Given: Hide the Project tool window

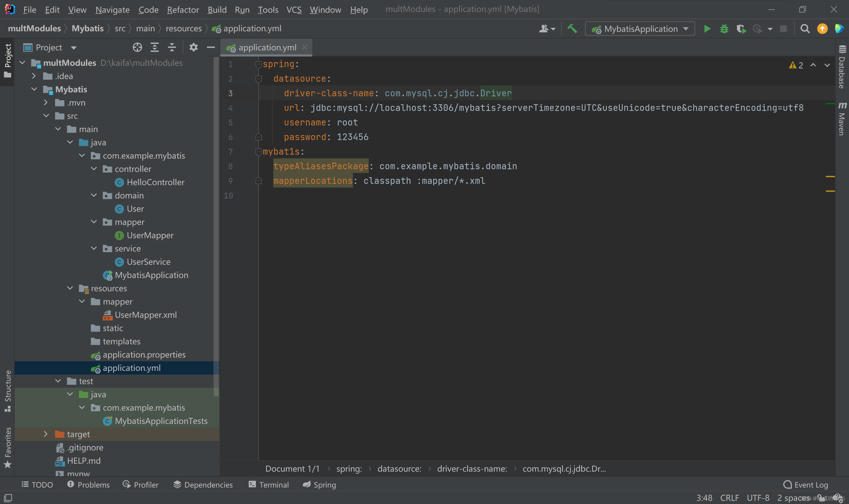Looking at the screenshot, I should 211,47.
